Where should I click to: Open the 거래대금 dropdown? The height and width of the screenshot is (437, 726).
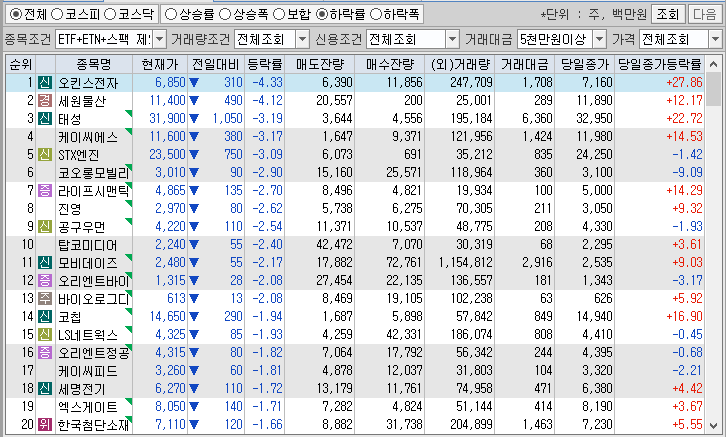599,39
